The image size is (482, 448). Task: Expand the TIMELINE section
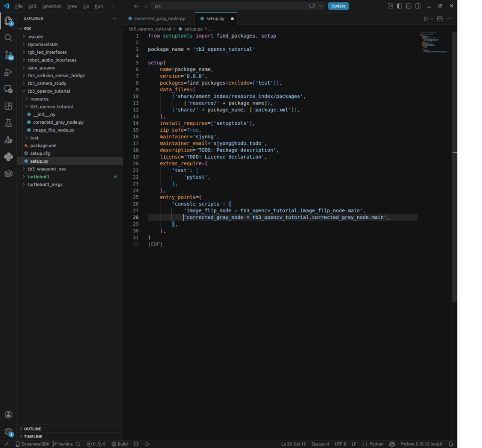pyautogui.click(x=70, y=436)
